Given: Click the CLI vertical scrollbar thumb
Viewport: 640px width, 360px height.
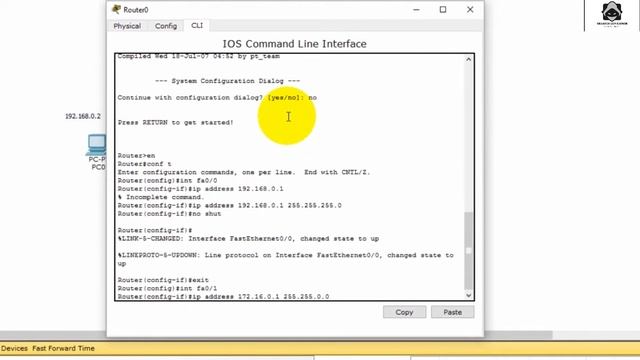Looking at the screenshot, I should pos(469,250).
